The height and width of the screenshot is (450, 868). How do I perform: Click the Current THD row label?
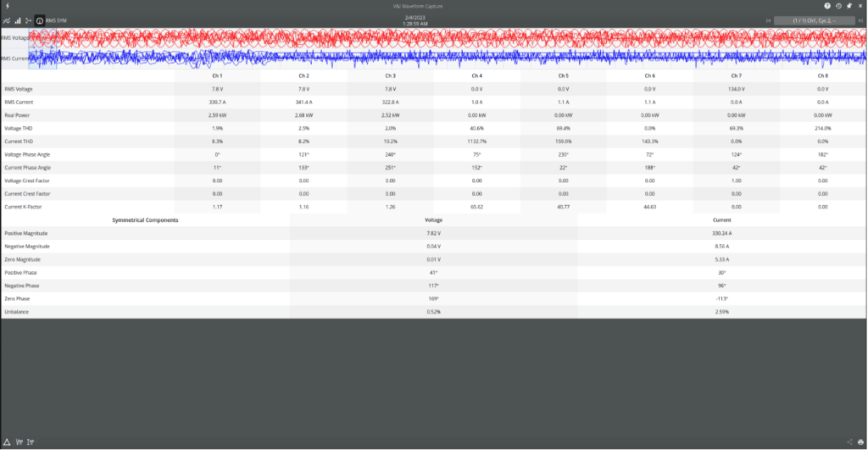tap(19, 142)
